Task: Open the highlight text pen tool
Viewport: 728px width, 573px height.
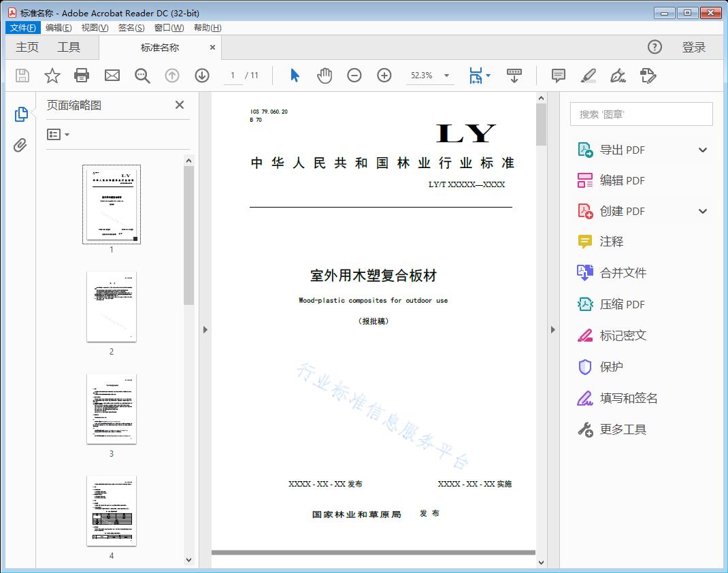Action: point(589,76)
